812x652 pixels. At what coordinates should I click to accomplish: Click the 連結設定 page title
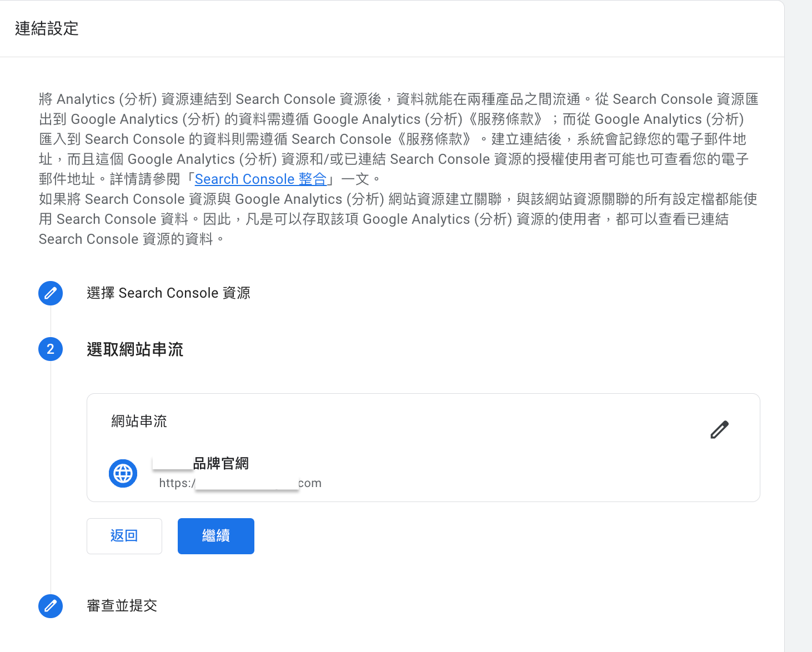click(x=47, y=29)
